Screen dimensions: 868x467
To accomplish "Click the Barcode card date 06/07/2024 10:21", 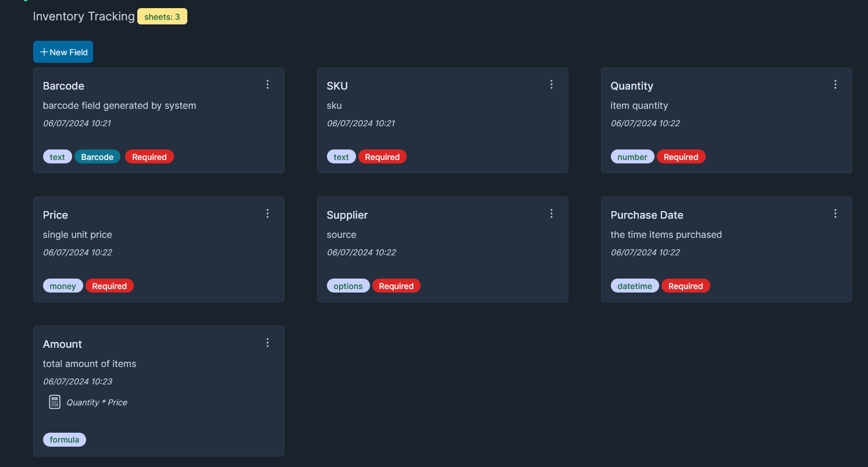I will 77,123.
